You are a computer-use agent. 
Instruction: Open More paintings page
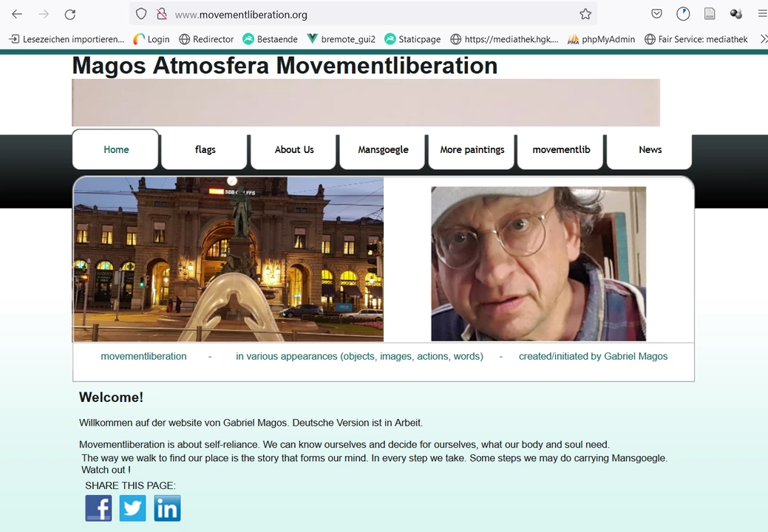(x=472, y=149)
